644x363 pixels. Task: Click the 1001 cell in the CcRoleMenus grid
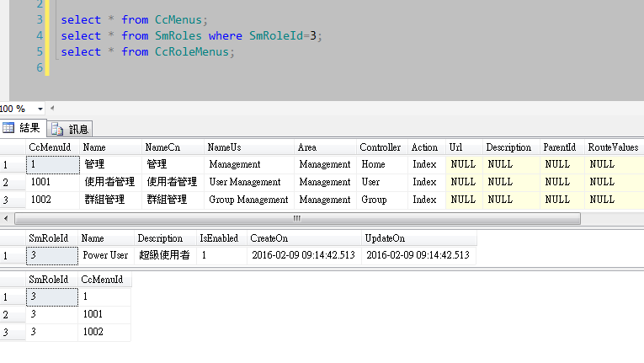[x=104, y=314]
